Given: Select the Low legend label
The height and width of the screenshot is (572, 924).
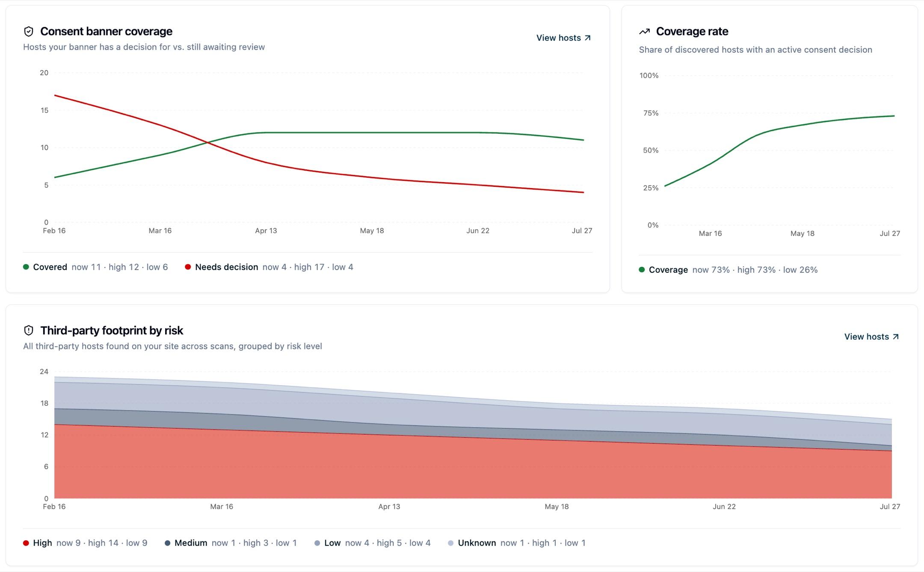Looking at the screenshot, I should coord(332,543).
